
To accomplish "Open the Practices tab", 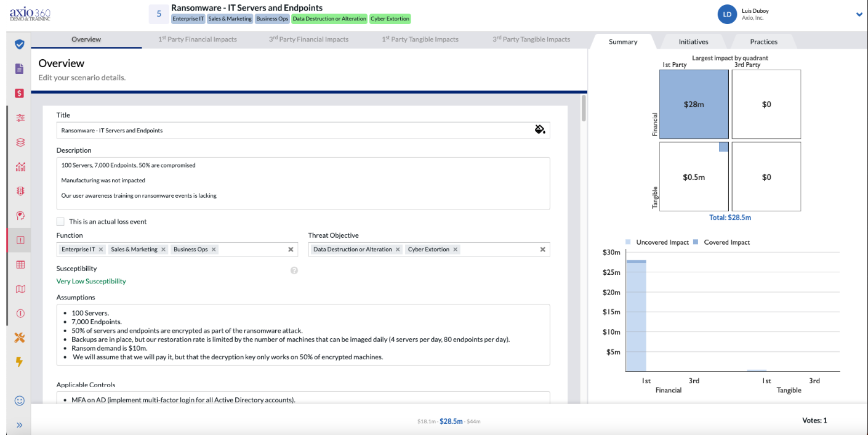I will pos(763,41).
